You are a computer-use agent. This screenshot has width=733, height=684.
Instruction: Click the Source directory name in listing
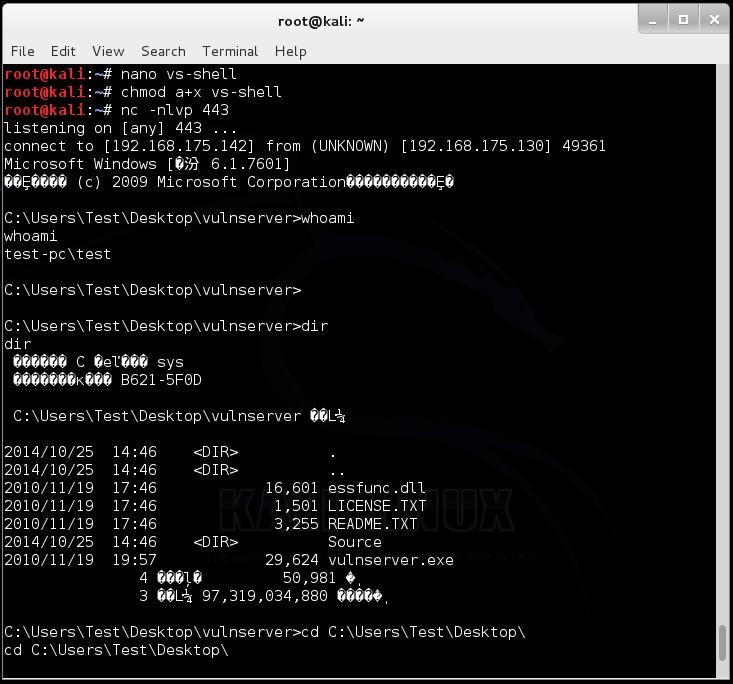[x=354, y=541]
